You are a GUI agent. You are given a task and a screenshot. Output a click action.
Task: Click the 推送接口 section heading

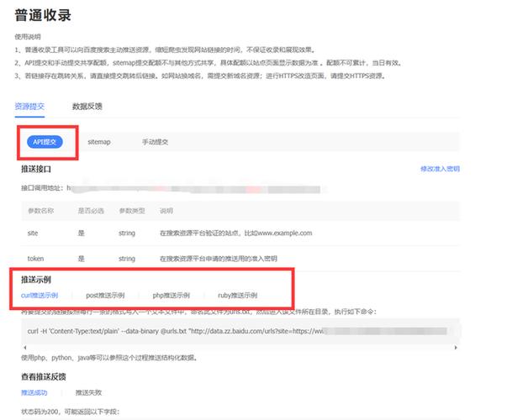(36, 169)
